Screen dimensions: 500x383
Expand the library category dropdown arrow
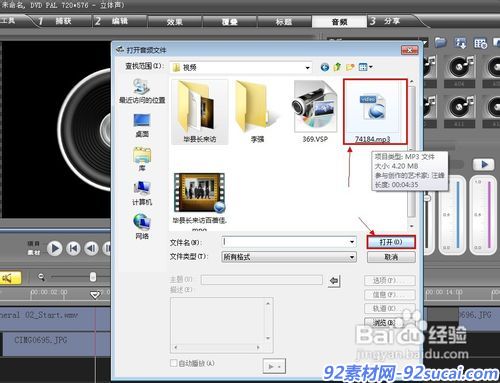(425, 43)
